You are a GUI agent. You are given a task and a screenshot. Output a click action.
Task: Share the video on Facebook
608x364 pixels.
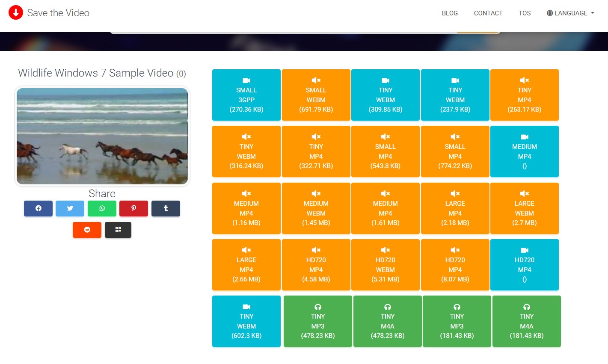[38, 208]
